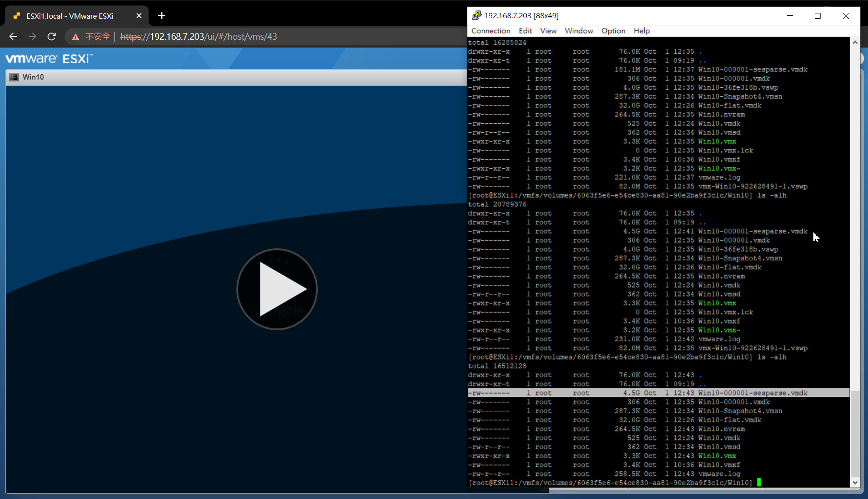Click the play button on Win10 console

point(277,289)
